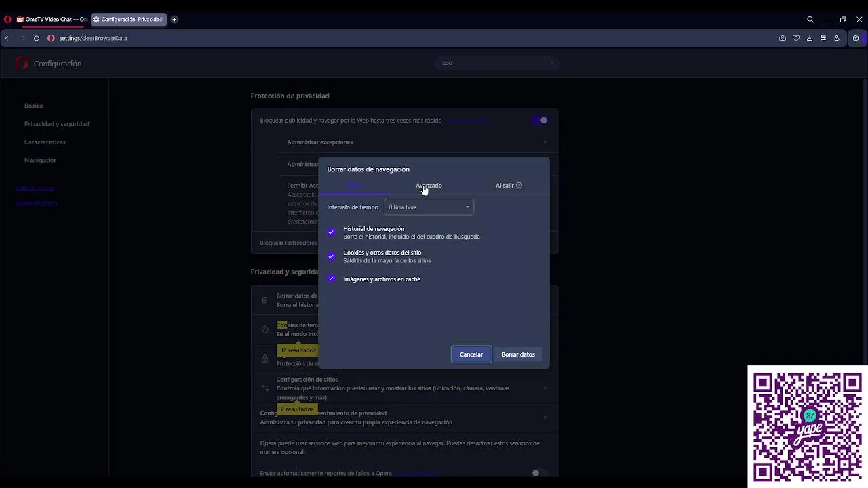Click the Cancelar button

[x=471, y=354]
